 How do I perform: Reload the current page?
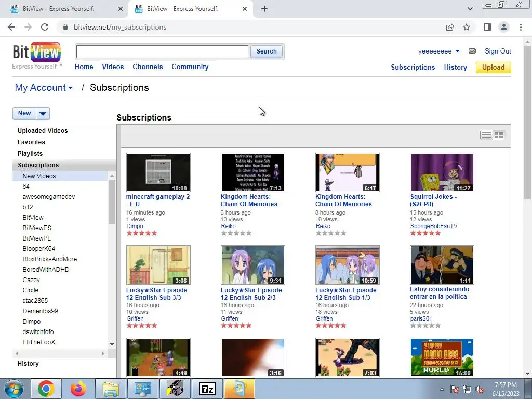45,27
